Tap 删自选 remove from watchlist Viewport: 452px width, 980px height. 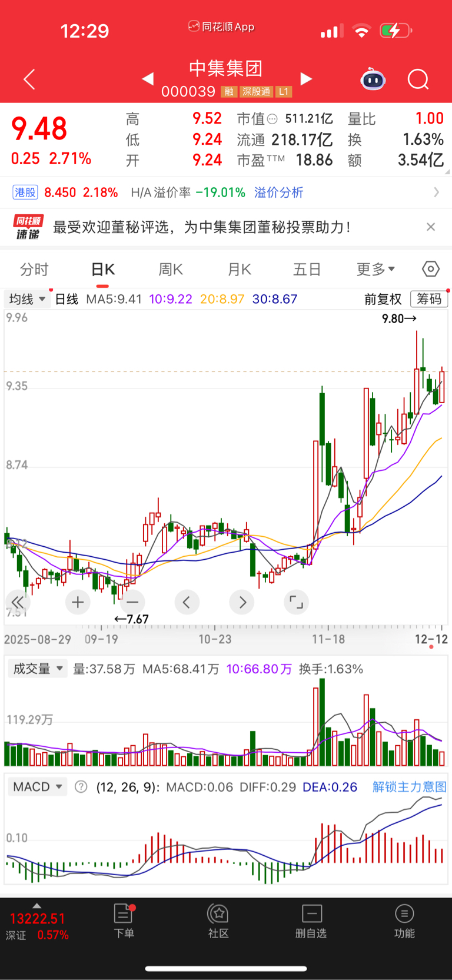[311, 921]
